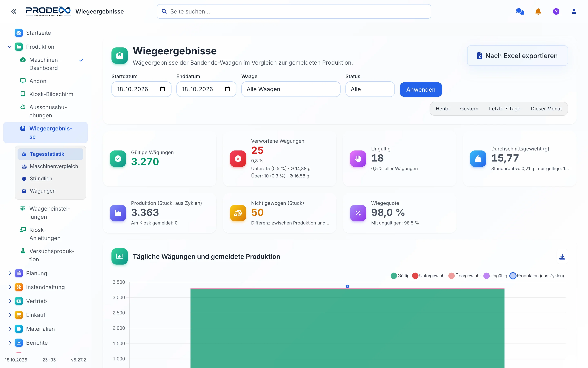Screen dimensions: 588x368
Task: Expand the Vertrieb menu section
Action: (x=10, y=301)
